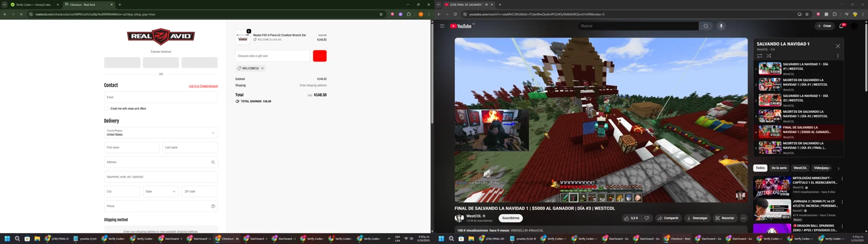Open the new tab plus in Real Avid window
Screen dimensions: 868x244
(x=120, y=5)
